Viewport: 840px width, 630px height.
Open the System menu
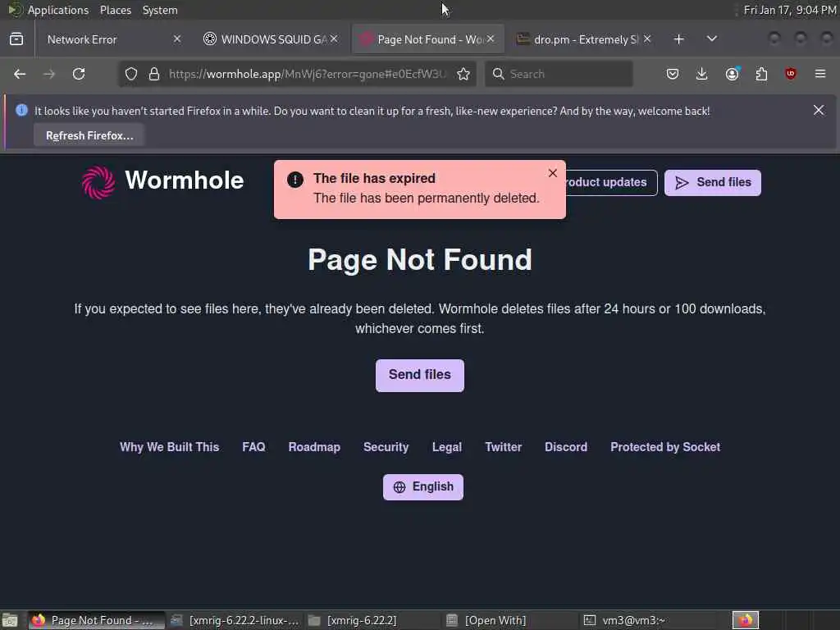pyautogui.click(x=160, y=10)
